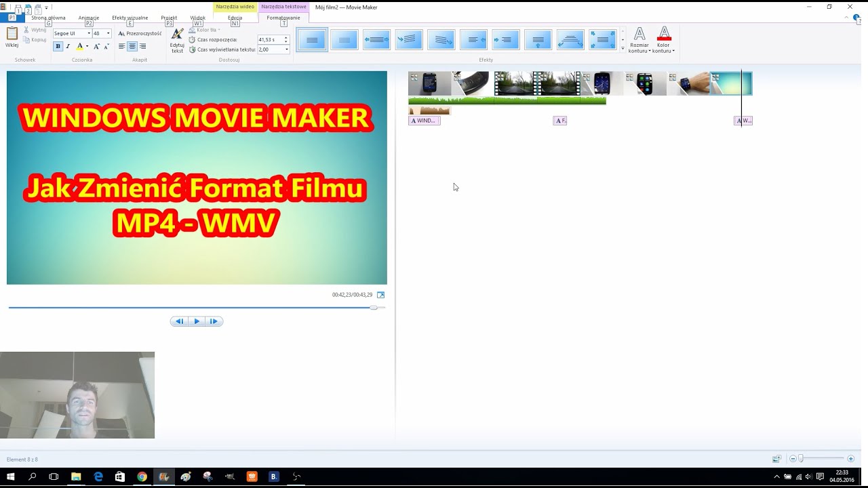Select the first smartwatch clip thumbnail
Viewport: 868px width, 488px height.
tap(430, 83)
